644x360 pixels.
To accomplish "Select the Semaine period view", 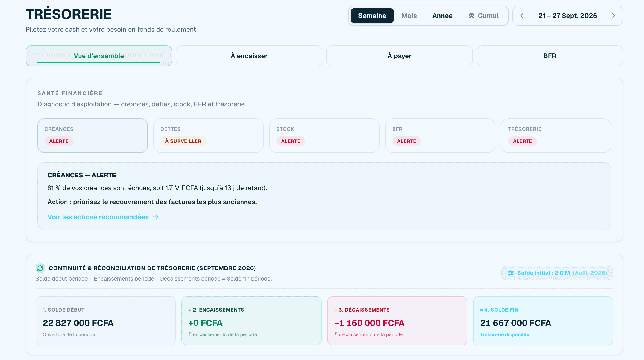I will 372,16.
